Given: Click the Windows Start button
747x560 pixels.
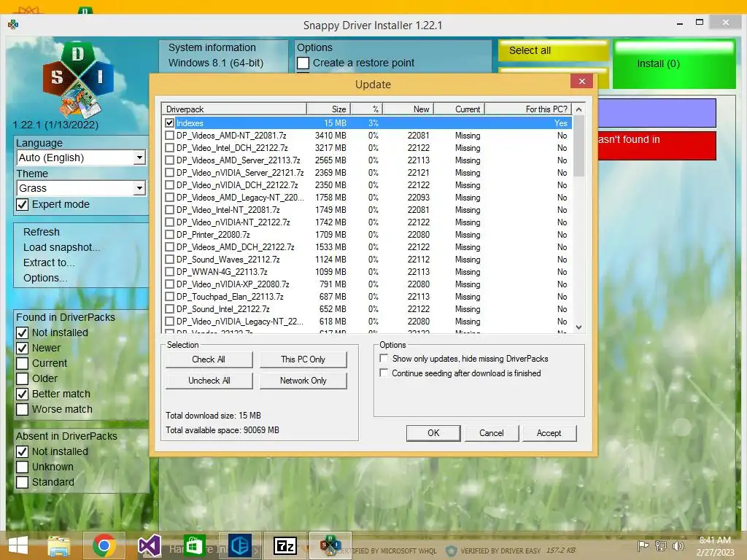Looking at the screenshot, I should pos(18,545).
